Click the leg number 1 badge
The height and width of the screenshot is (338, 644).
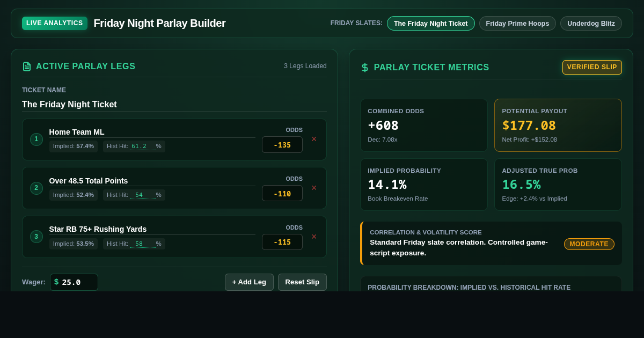[x=36, y=139]
